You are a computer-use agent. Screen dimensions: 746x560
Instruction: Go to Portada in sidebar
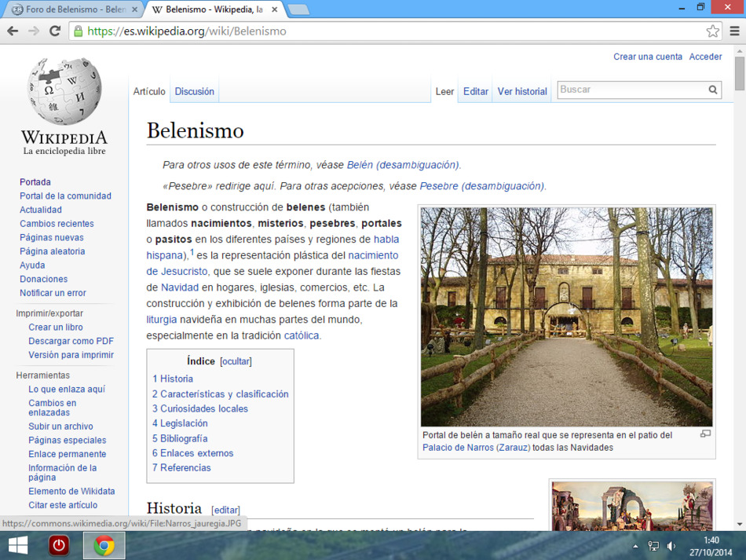[35, 181]
